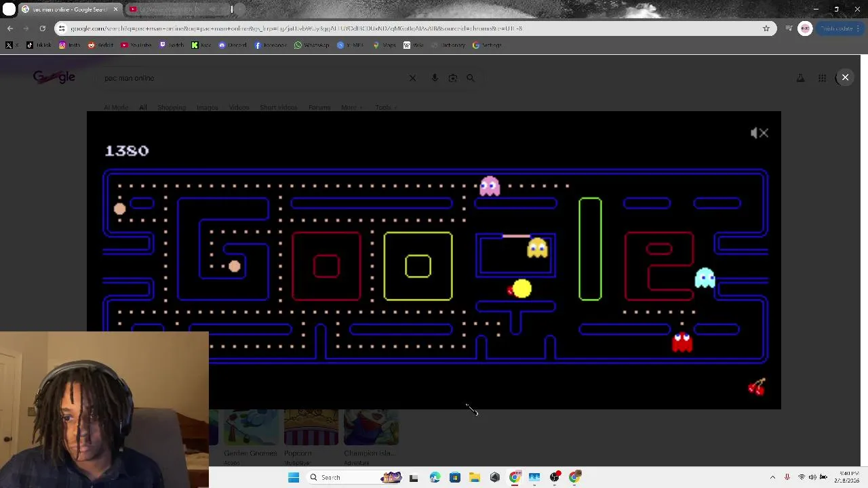The width and height of the screenshot is (868, 488).
Task: Switch to the Images tab
Action: tap(208, 107)
